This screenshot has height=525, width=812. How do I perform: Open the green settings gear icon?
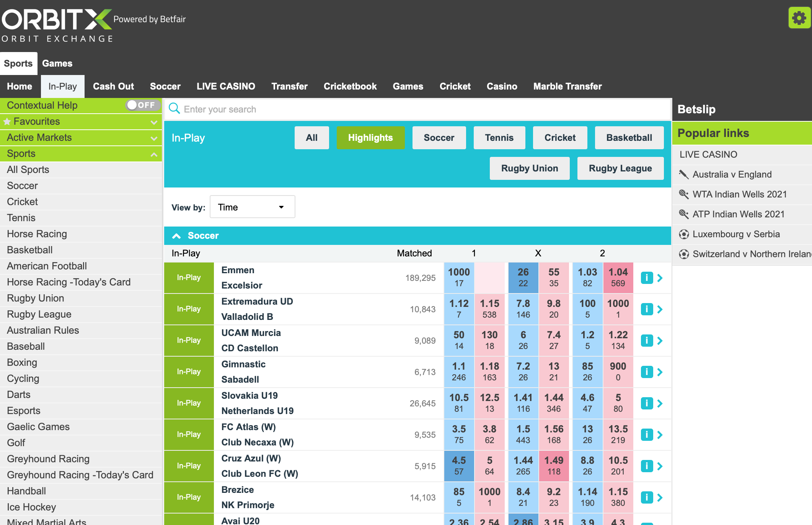(x=799, y=18)
